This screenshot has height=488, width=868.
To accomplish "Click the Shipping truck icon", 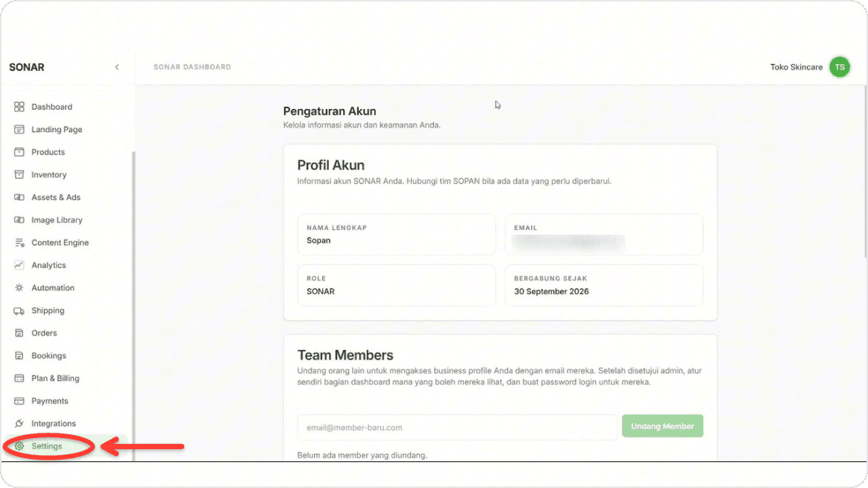I will pyautogui.click(x=19, y=310).
